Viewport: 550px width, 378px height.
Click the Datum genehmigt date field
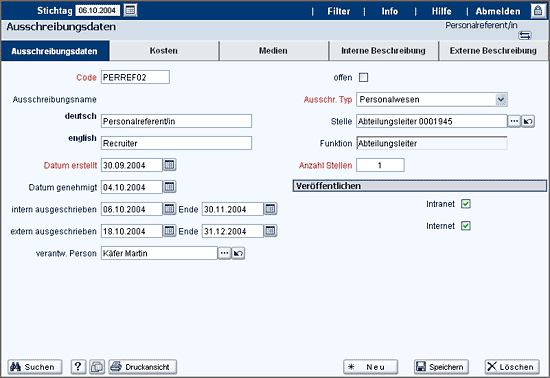(x=132, y=187)
